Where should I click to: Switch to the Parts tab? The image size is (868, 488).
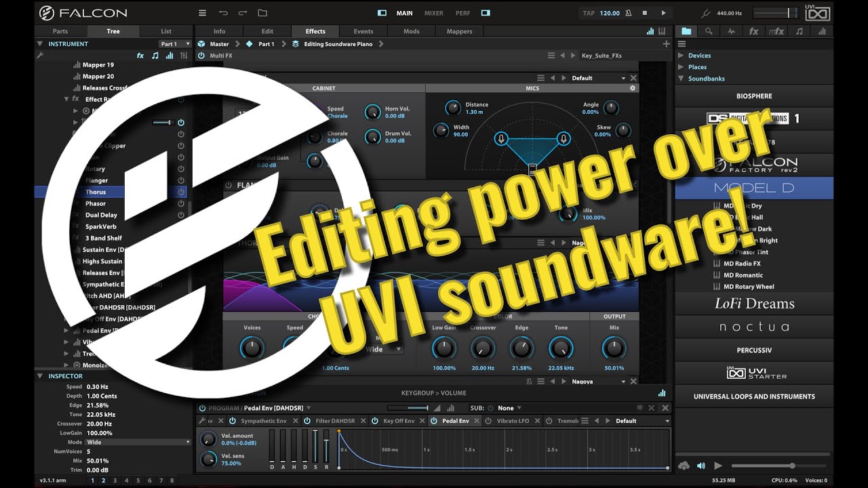60,31
